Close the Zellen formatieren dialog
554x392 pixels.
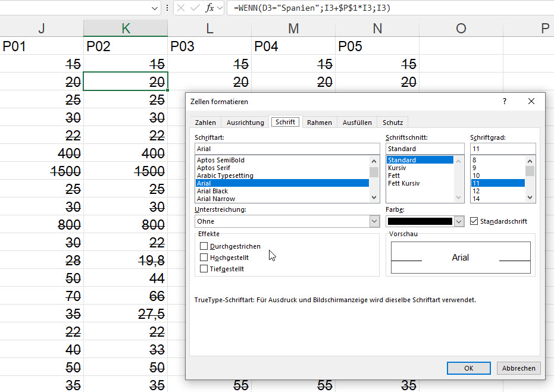coord(531,102)
